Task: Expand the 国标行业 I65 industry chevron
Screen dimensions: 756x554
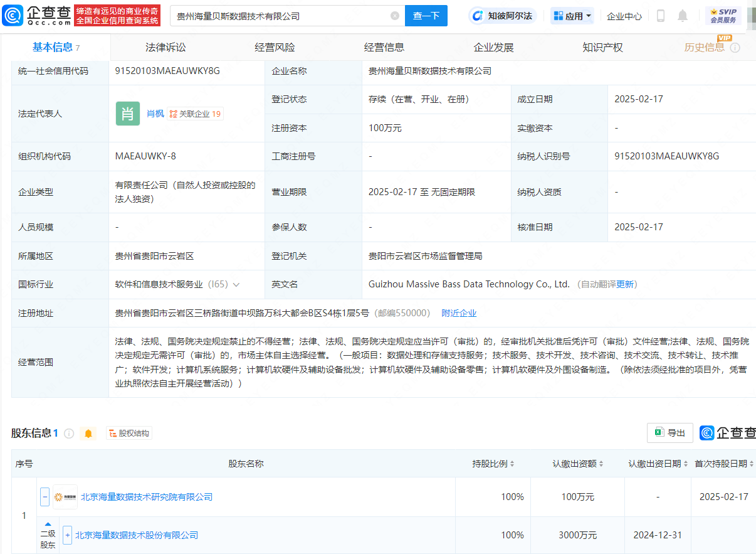Action: pos(236,284)
